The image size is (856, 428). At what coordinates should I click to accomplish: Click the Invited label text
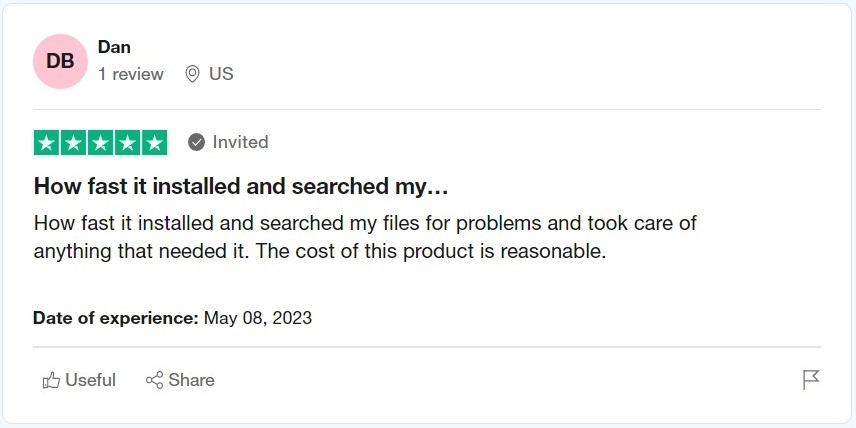pos(240,142)
